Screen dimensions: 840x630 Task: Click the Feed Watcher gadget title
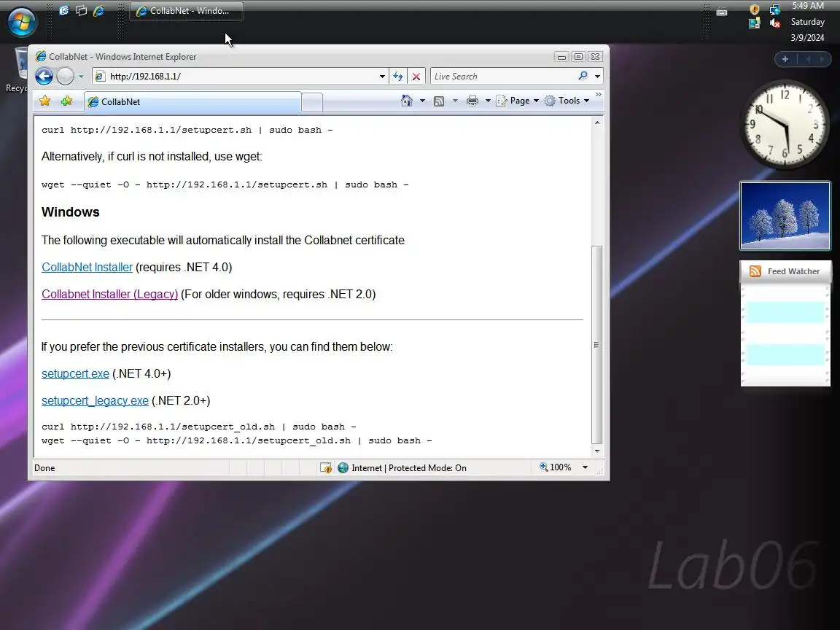coord(793,271)
